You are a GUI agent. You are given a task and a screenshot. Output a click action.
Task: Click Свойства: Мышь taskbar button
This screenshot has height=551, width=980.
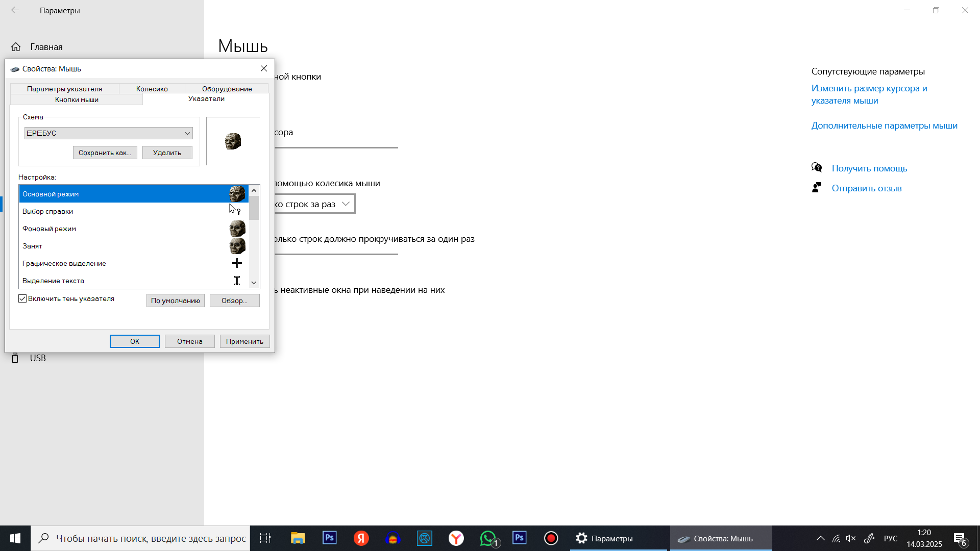pos(721,538)
